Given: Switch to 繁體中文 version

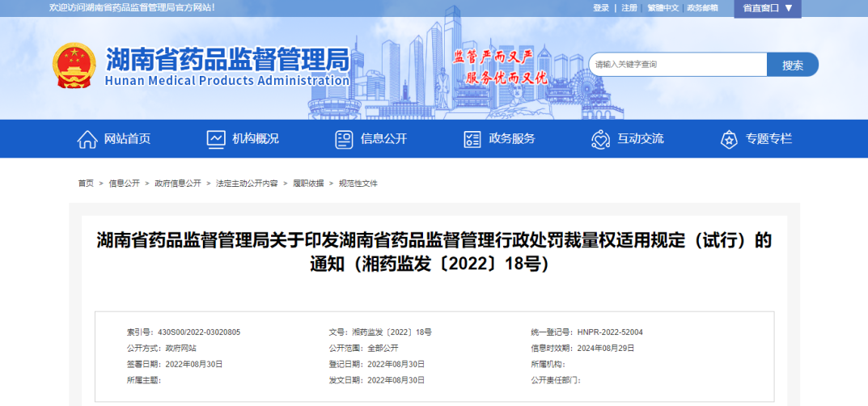Looking at the screenshot, I should click(x=663, y=8).
